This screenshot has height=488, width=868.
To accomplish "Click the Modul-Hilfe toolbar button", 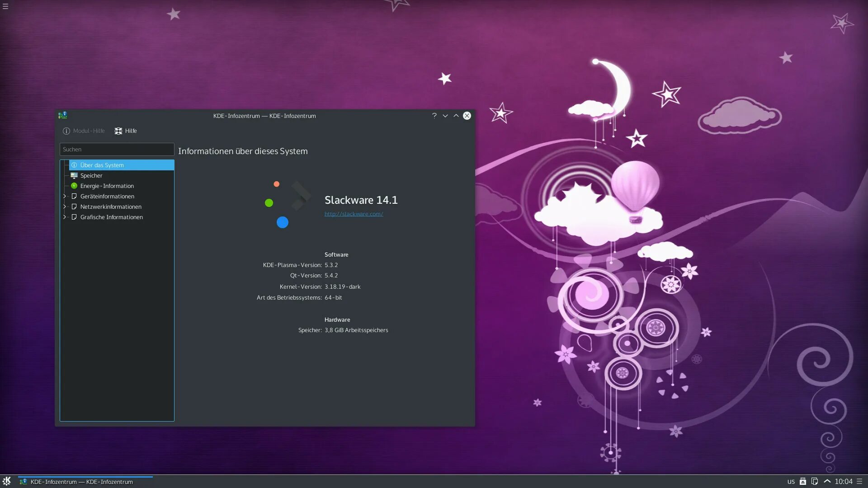I will click(84, 131).
